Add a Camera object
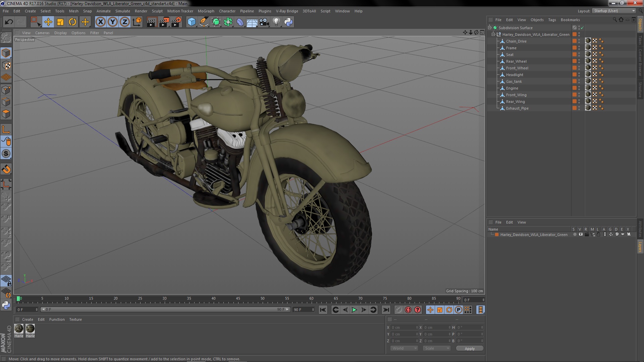 [264, 22]
